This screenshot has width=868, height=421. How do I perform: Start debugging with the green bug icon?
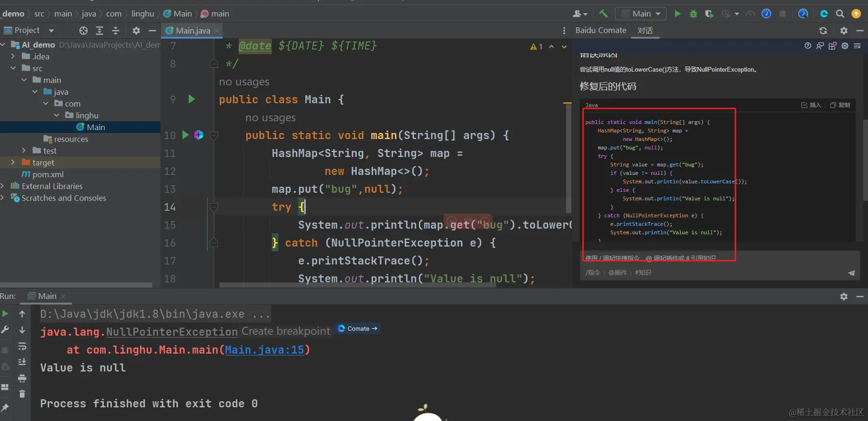click(x=693, y=14)
